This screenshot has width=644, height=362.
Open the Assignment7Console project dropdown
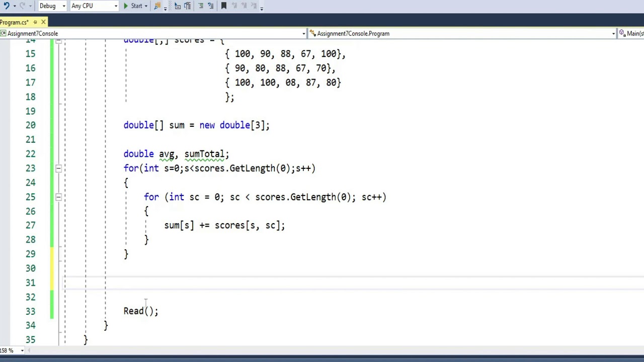click(x=153, y=34)
